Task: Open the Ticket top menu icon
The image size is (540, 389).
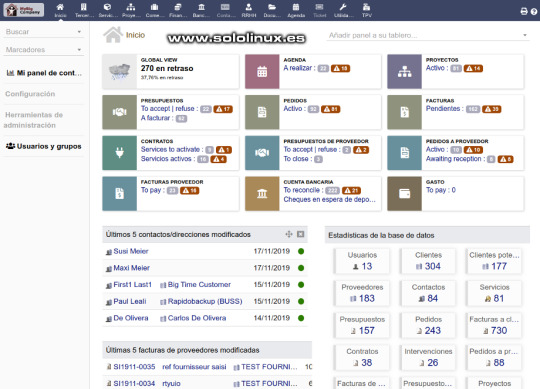Action: tap(320, 7)
